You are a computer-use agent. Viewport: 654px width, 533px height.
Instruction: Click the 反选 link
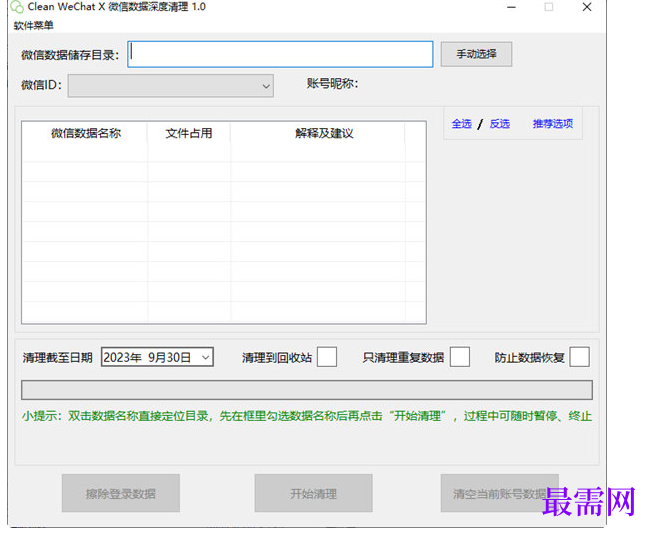(x=499, y=123)
